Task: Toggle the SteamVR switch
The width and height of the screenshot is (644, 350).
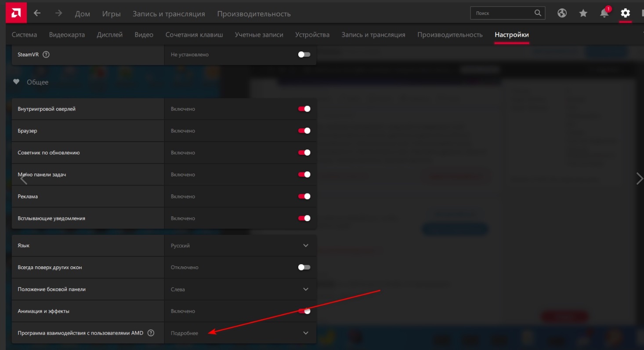Action: [x=304, y=55]
